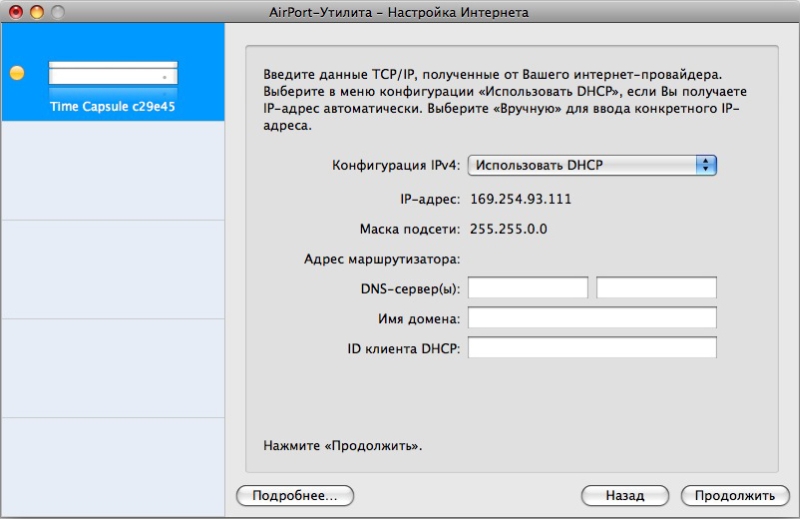Focus the Имя домена text field
The width and height of the screenshot is (800, 519).
592,318
